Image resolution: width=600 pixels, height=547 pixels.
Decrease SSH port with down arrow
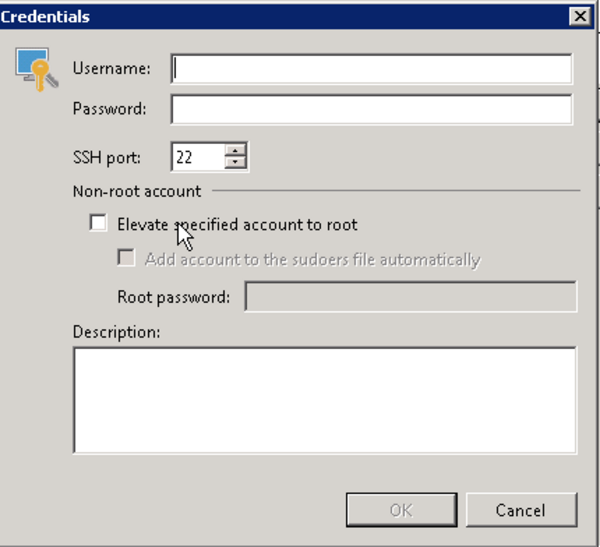click(236, 163)
